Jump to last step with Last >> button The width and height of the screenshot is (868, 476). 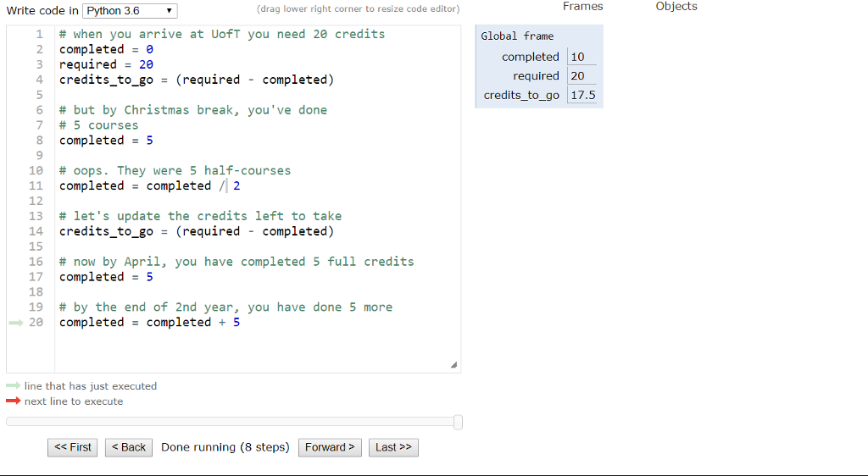tap(393, 447)
